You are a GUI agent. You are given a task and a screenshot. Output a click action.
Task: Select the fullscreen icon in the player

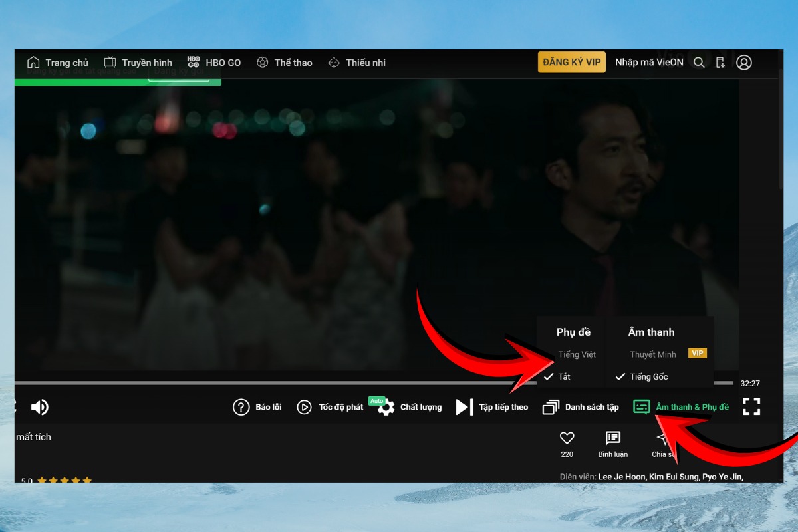coord(752,406)
